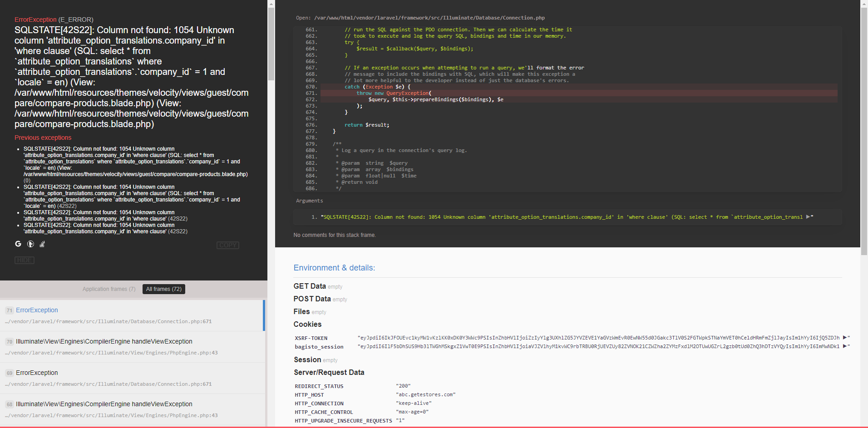Select frame 71 ErrorException
The image size is (868, 428).
click(132, 315)
